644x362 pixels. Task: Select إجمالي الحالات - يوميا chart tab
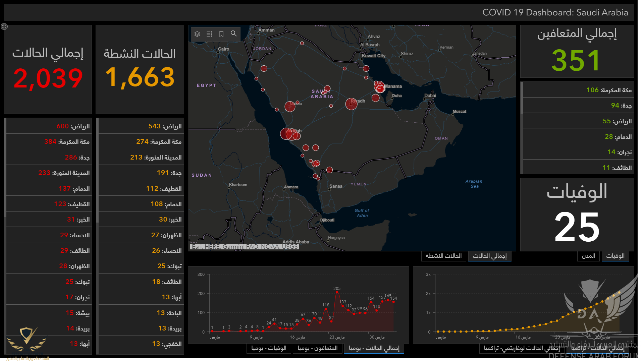click(374, 348)
